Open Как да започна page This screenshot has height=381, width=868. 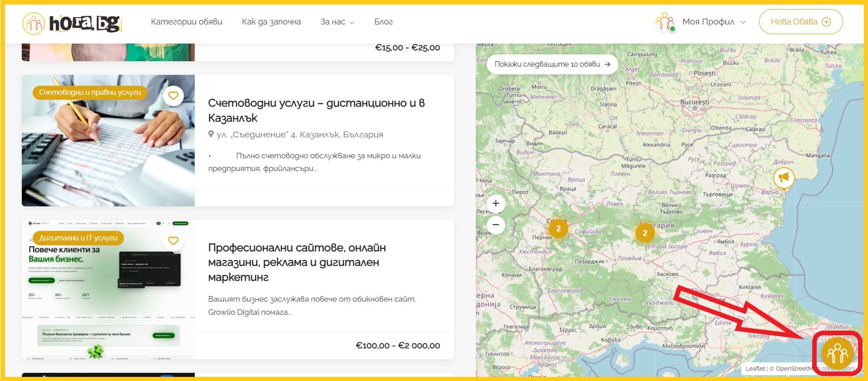271,22
